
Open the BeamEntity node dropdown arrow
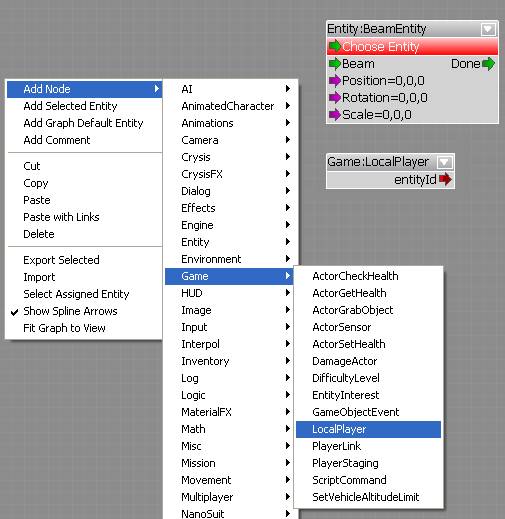click(x=488, y=29)
